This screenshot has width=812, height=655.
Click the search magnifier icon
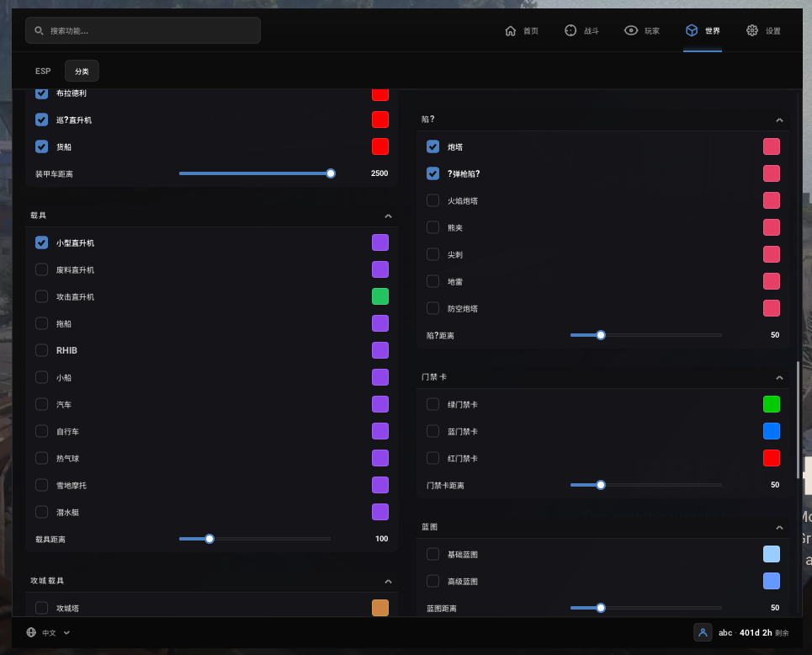pyautogui.click(x=39, y=30)
